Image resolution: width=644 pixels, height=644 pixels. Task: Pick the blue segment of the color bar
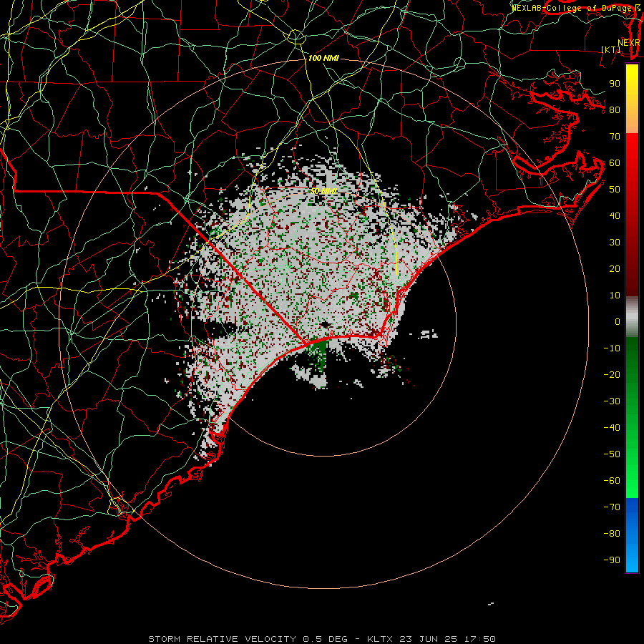pyautogui.click(x=632, y=535)
